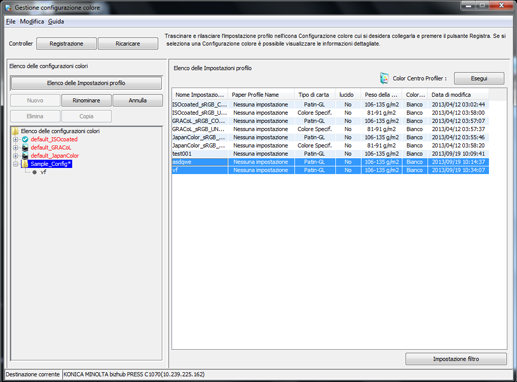Sort by Data di modifica column header
Screen dimensions: 517x382
(458, 95)
